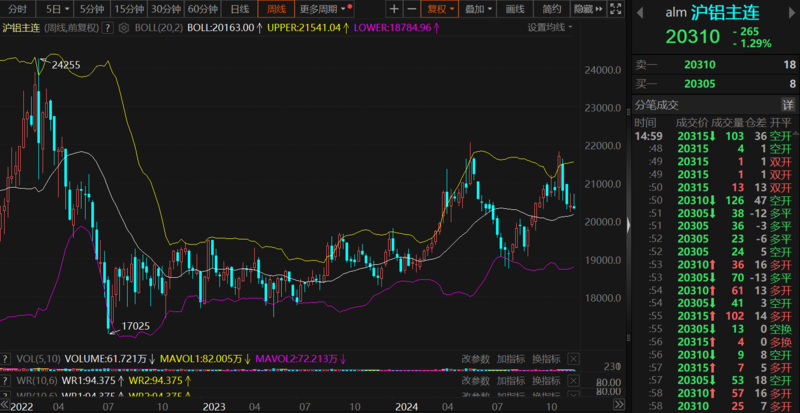The height and width of the screenshot is (413, 800).
Task: Toggle the 隐藏 hide side panel button
Action: [x=588, y=9]
